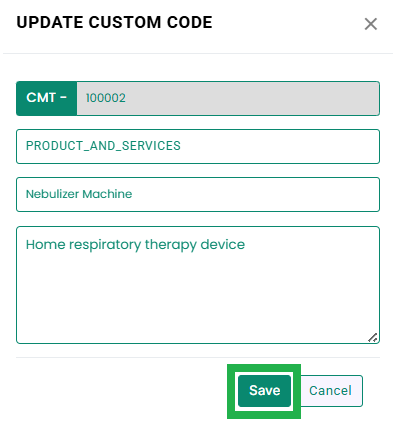Click the word therapy in description
394x442 pixels.
point(171,245)
